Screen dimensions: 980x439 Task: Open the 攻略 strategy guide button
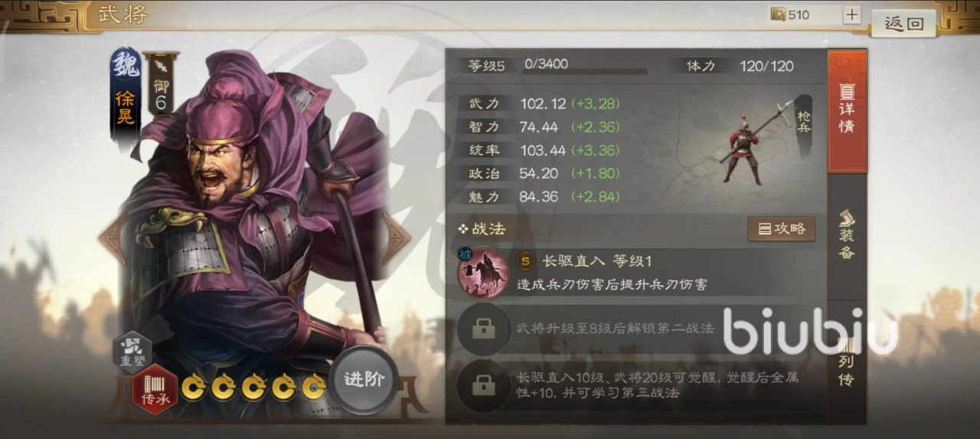(x=782, y=228)
